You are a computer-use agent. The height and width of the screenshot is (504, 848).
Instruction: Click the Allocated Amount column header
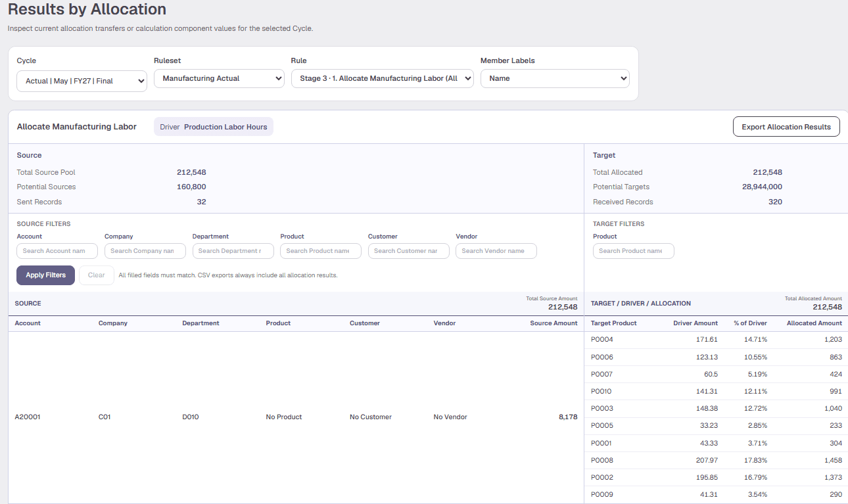pyautogui.click(x=814, y=323)
